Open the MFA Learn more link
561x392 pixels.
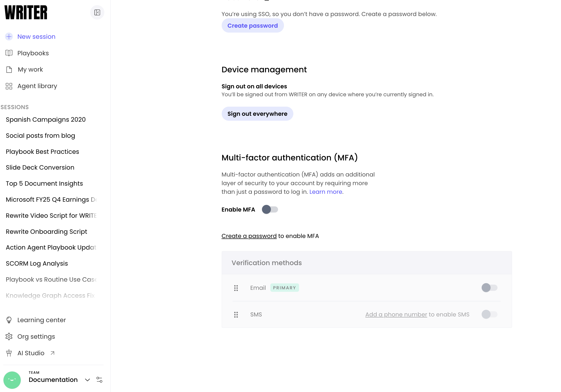coord(326,192)
